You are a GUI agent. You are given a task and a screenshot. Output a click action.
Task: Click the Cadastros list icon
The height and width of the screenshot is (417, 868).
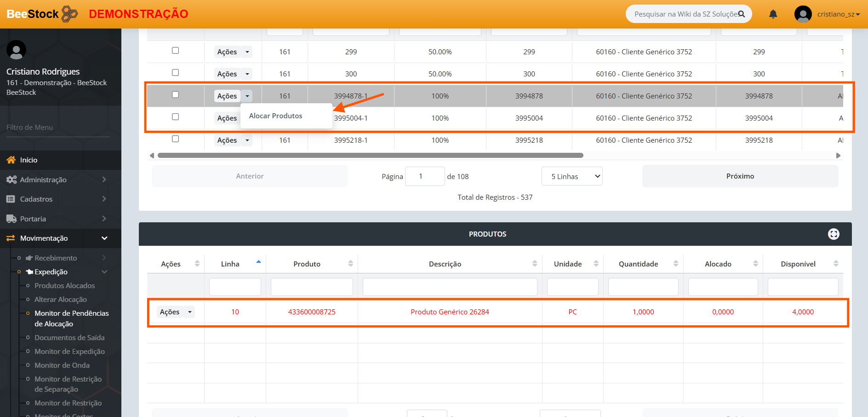click(11, 199)
